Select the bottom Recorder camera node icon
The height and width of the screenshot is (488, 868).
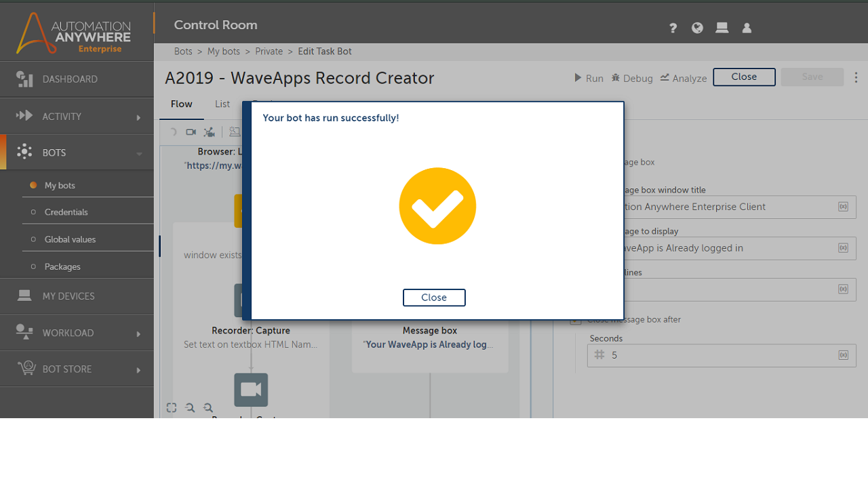(x=251, y=390)
